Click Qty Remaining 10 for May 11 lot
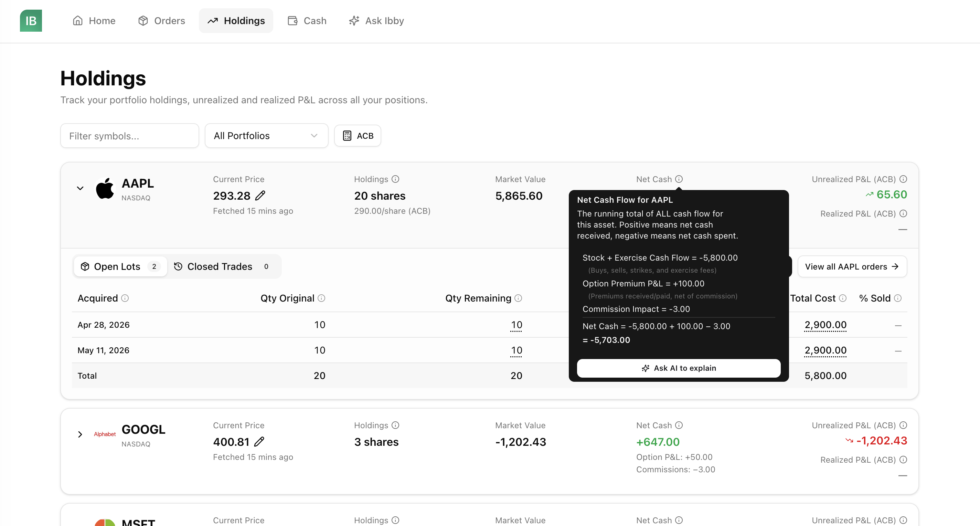The height and width of the screenshot is (526, 980). coord(516,350)
